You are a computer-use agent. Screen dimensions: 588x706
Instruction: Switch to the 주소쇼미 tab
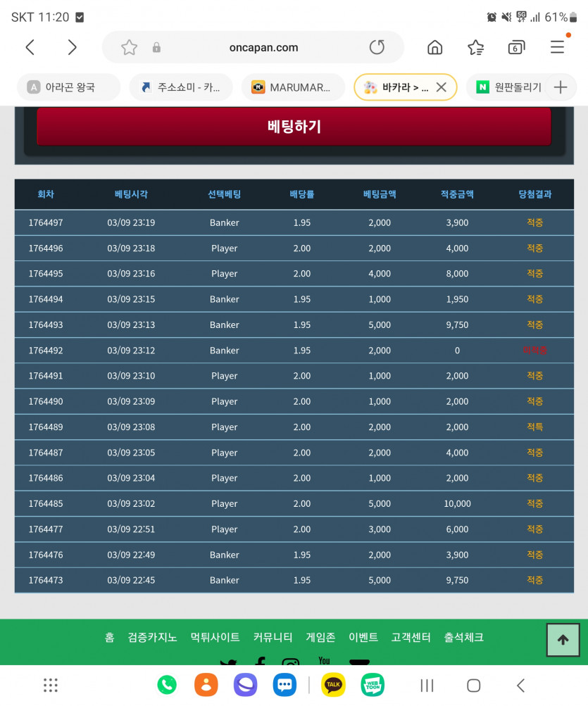(x=181, y=87)
